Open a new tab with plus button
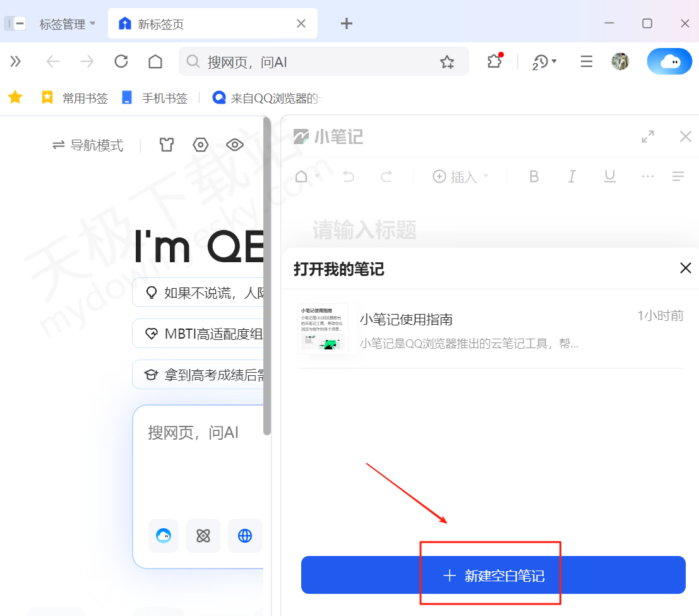The image size is (699, 616). [x=347, y=23]
